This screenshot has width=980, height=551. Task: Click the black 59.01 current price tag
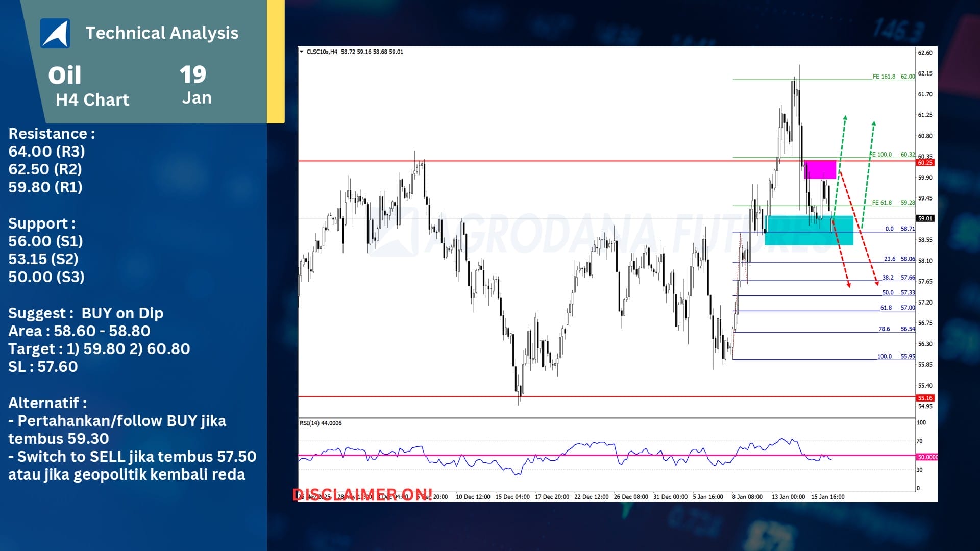(925, 218)
